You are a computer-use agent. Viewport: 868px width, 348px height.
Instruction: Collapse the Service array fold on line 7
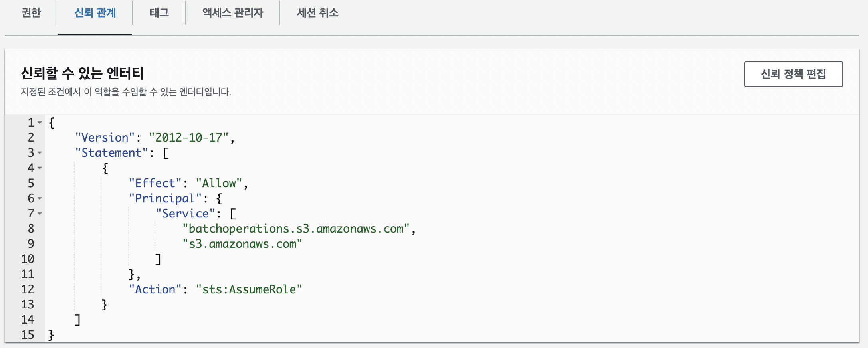40,214
